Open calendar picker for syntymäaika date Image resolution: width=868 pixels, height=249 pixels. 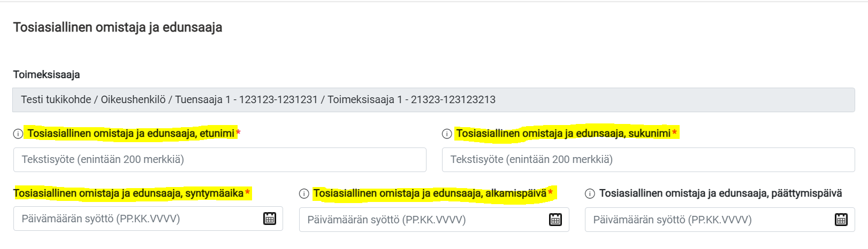(x=270, y=219)
